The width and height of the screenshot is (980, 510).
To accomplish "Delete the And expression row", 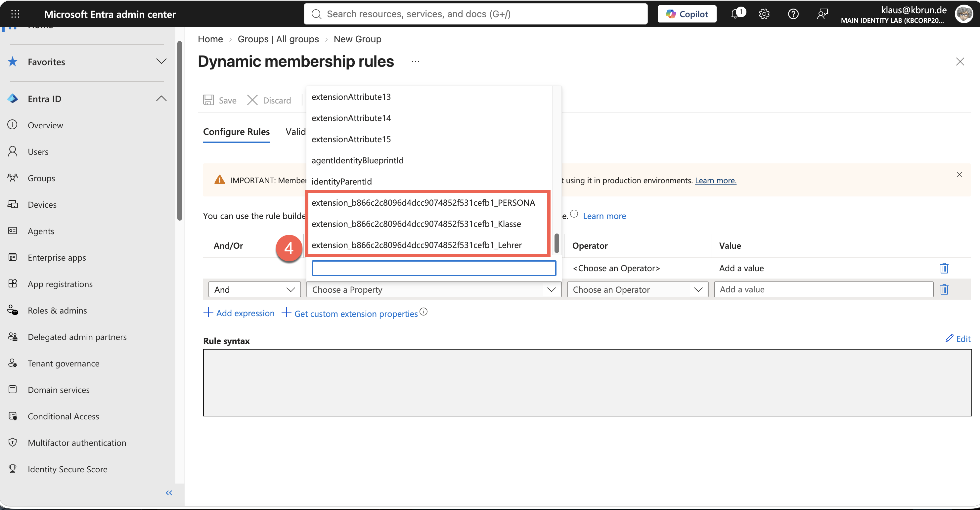I will 944,289.
